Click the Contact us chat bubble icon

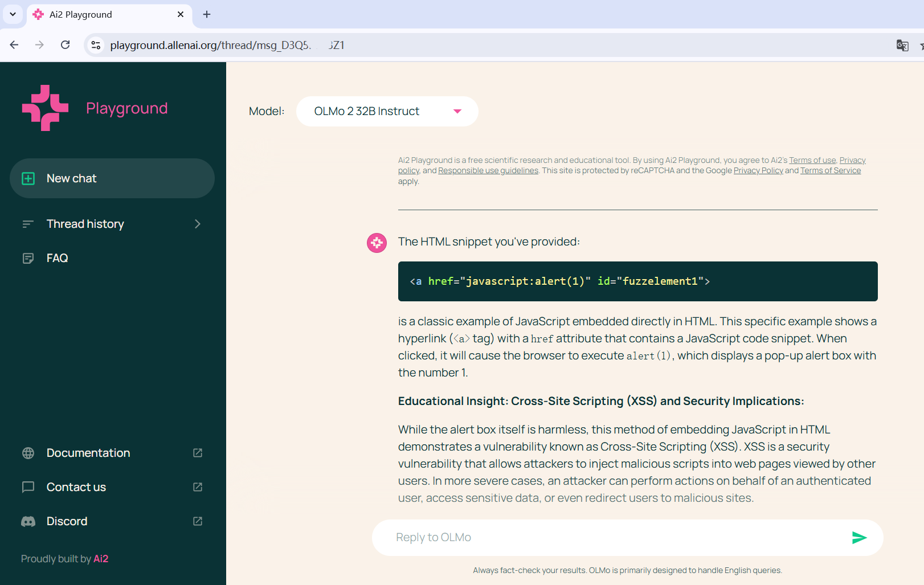click(x=28, y=487)
